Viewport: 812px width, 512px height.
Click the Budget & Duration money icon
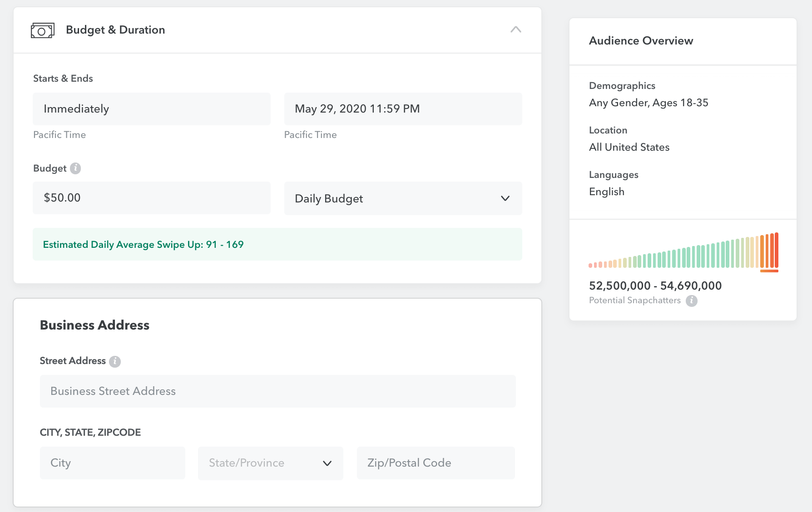point(42,30)
